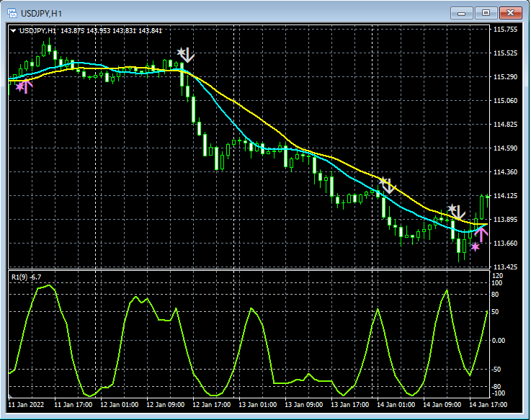Click the 113.660 price scale label
Image resolution: width=531 pixels, height=420 pixels.
tap(505, 243)
